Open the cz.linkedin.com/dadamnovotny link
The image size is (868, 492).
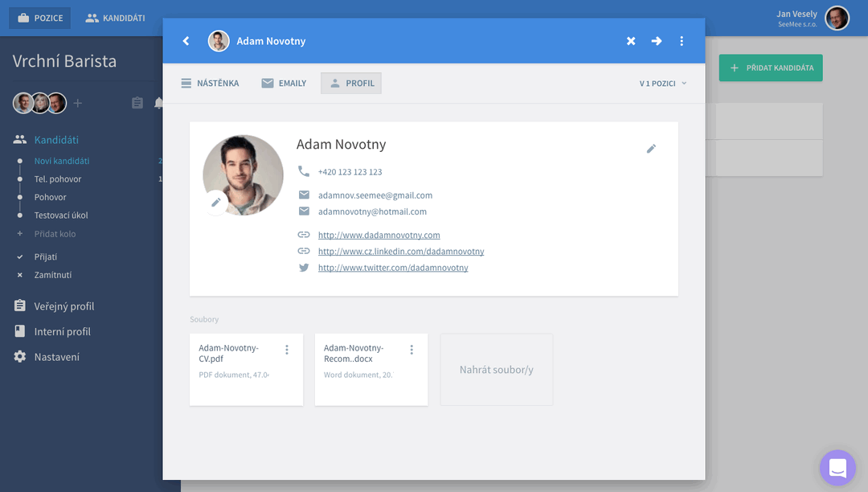(x=401, y=252)
